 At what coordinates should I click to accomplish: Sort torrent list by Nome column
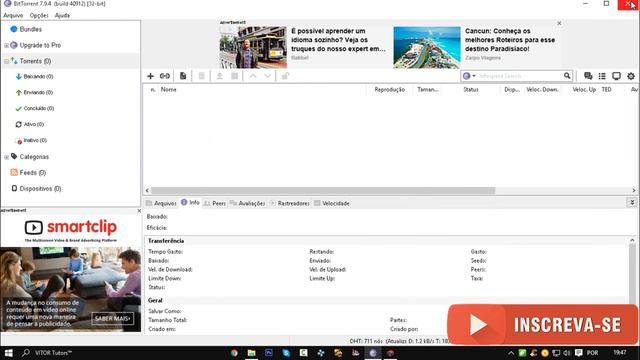[261, 89]
